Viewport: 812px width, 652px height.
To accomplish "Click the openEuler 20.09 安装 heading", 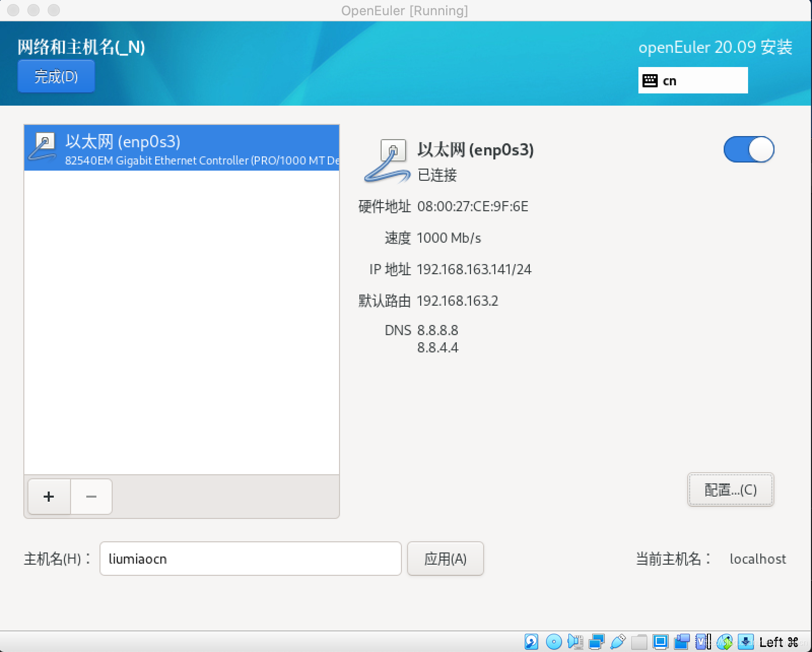I will pos(715,47).
